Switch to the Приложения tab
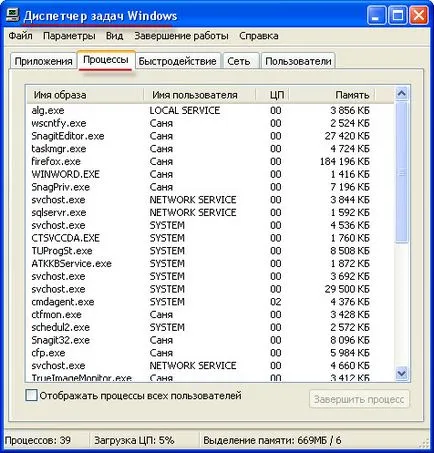Viewport: 434px width, 453px height. [43, 61]
